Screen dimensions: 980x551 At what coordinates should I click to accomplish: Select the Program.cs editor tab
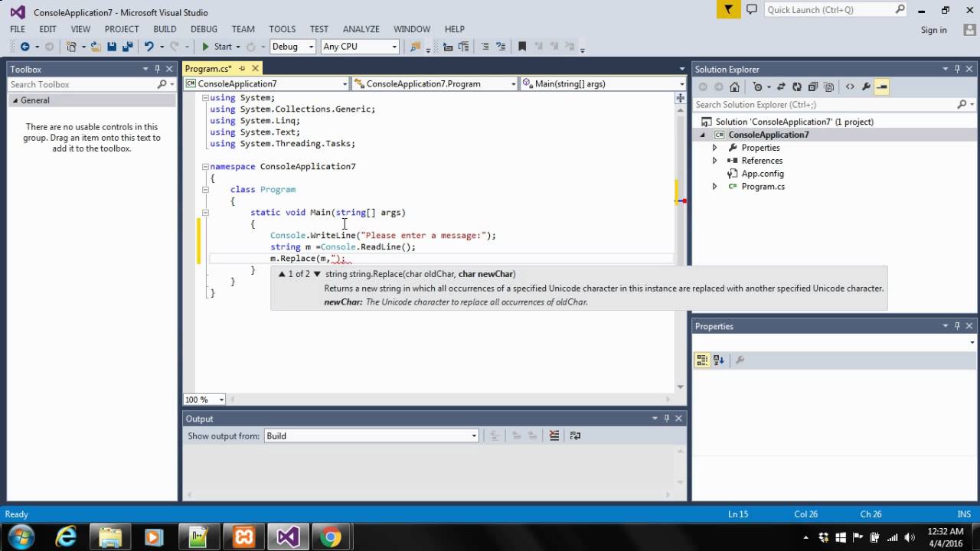click(x=207, y=69)
